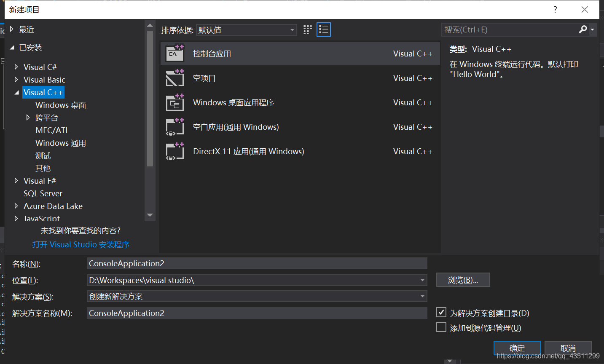Click the 名称 project name field
This screenshot has height=364, width=604.
(257, 263)
